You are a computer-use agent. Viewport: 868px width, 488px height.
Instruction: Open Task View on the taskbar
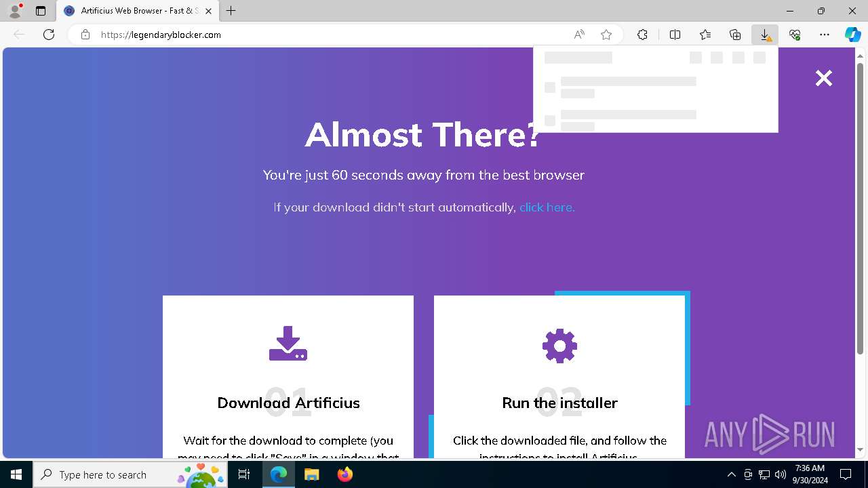[x=245, y=474]
